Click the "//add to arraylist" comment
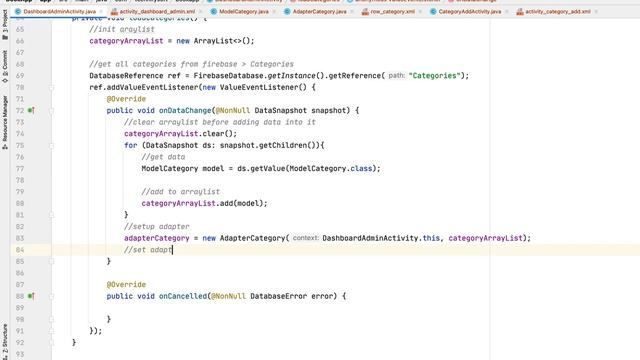The width and height of the screenshot is (640, 360). pos(180,192)
